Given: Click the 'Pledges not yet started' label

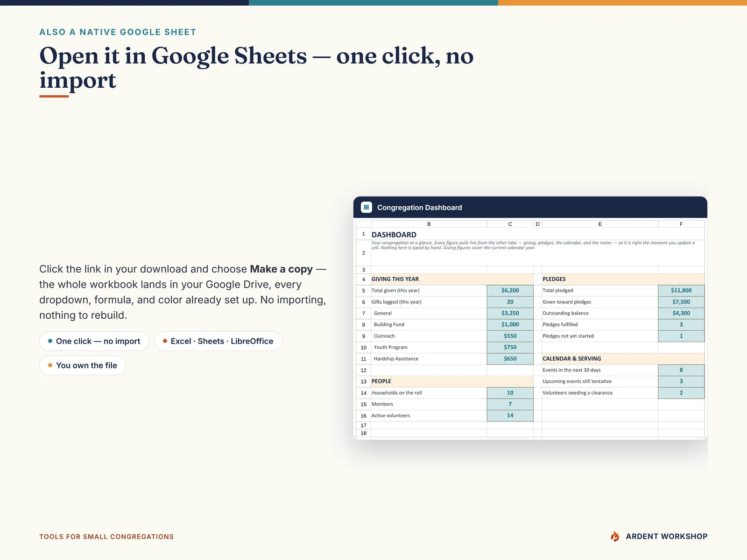Looking at the screenshot, I should 568,336.
